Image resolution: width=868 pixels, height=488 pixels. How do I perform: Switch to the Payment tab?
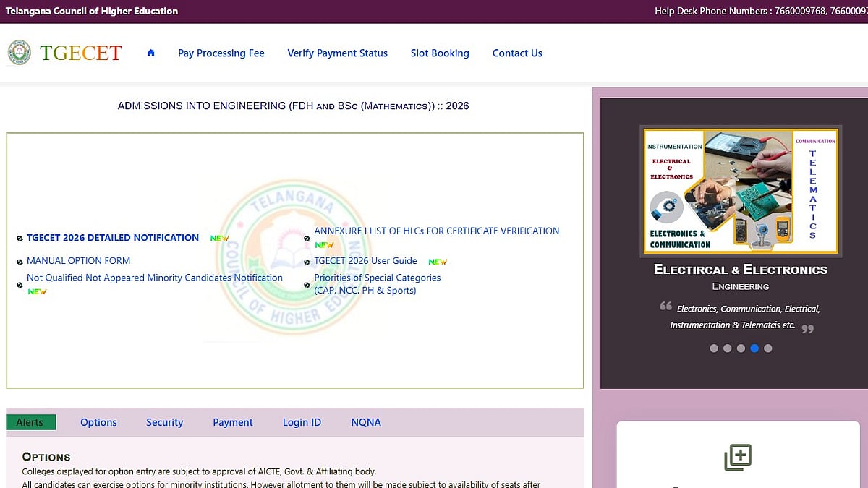[233, 422]
